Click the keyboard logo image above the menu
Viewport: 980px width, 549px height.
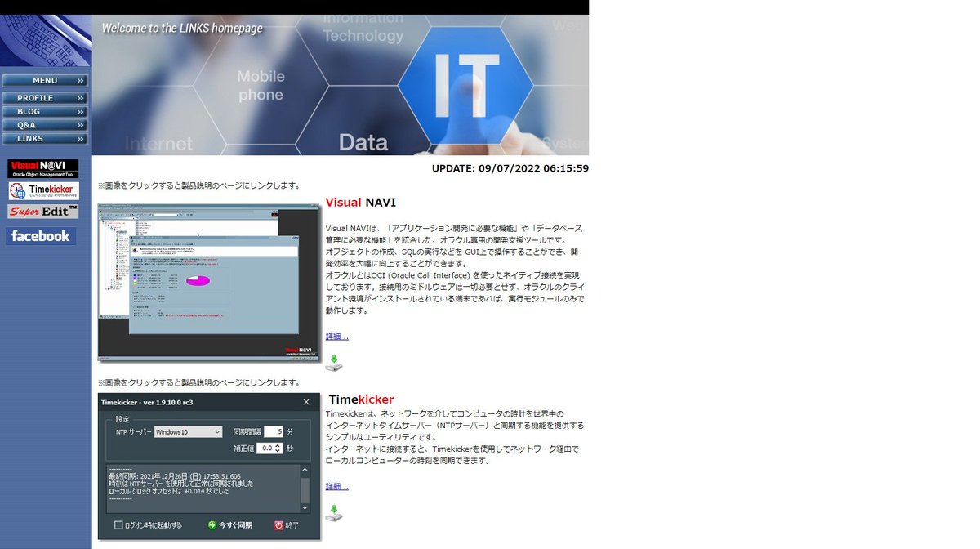(x=46, y=41)
